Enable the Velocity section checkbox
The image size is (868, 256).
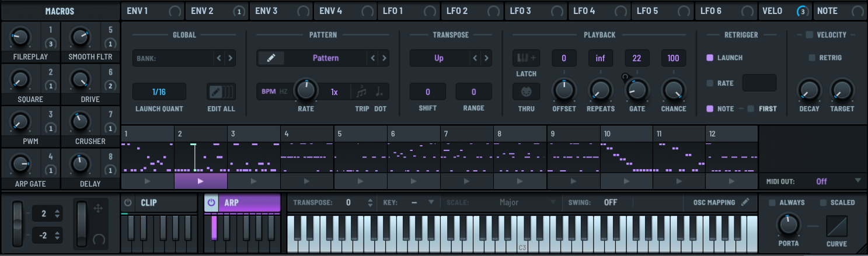point(809,35)
